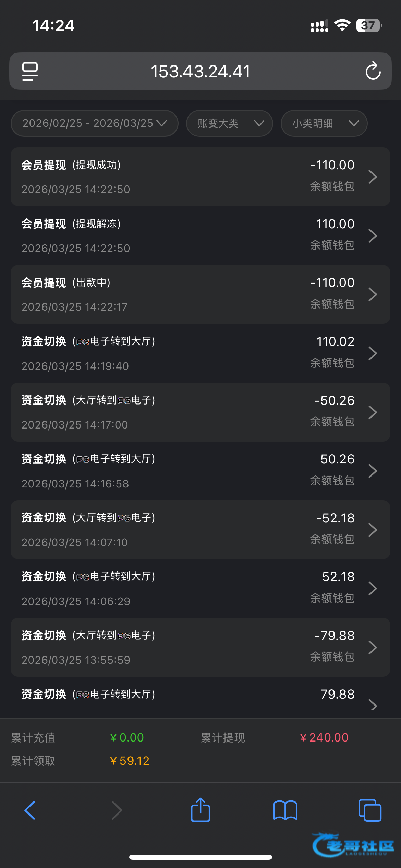
Task: View details of the -50.26 transfer at 14:17:00
Action: click(200, 412)
